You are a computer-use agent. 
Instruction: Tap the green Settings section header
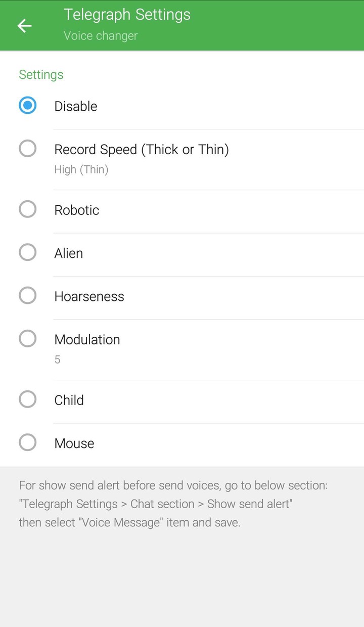(x=41, y=74)
